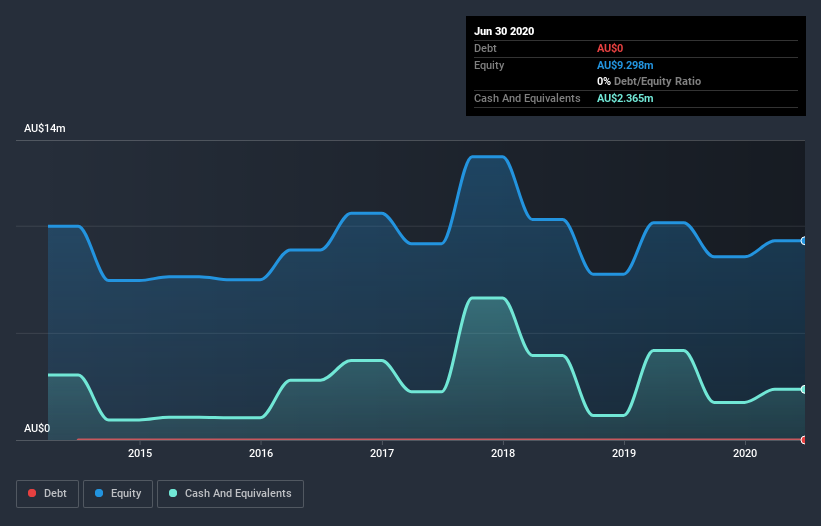Click the red Debt legend dot
Image resolution: width=821 pixels, height=526 pixels.
point(32,493)
